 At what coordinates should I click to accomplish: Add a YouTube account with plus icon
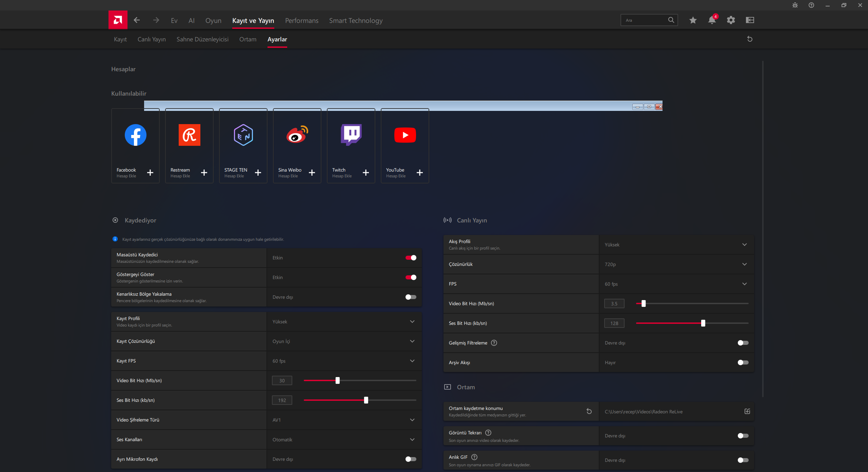pos(420,173)
